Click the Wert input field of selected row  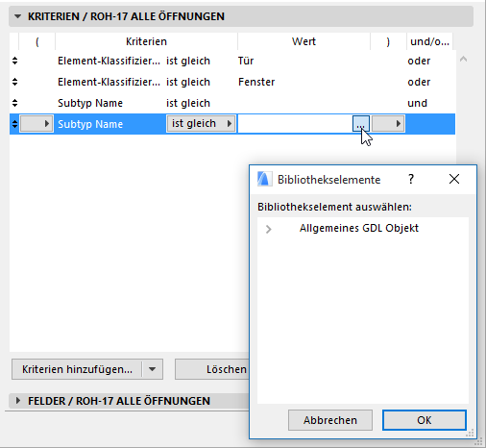tap(295, 124)
